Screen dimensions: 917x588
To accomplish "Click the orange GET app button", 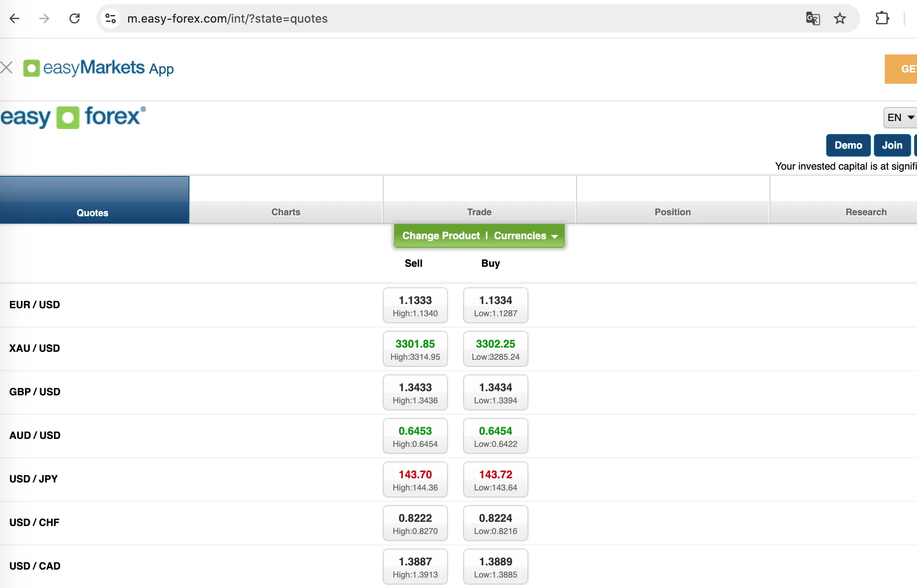I will [901, 69].
